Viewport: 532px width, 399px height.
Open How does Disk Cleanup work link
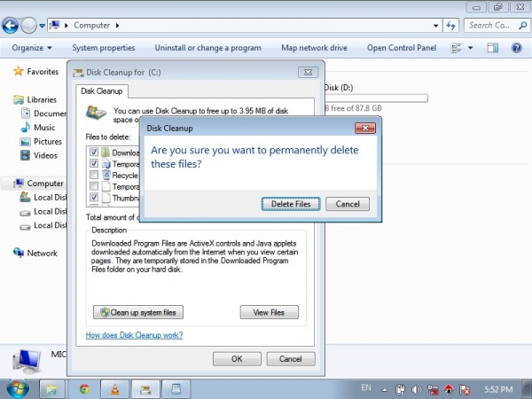[135, 335]
